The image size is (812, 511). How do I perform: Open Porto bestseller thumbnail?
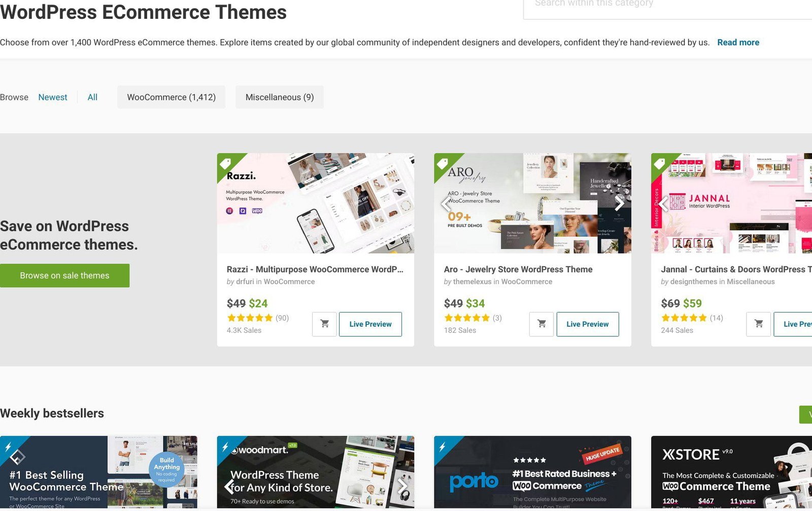(x=532, y=472)
